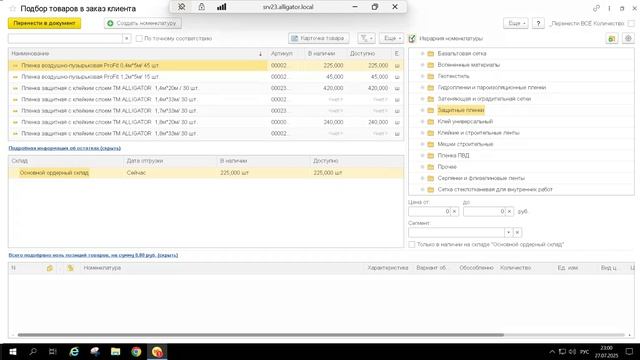Open taskbar search magnifier
Image resolution: width=640 pixels, height=360 pixels.
(x=33, y=352)
